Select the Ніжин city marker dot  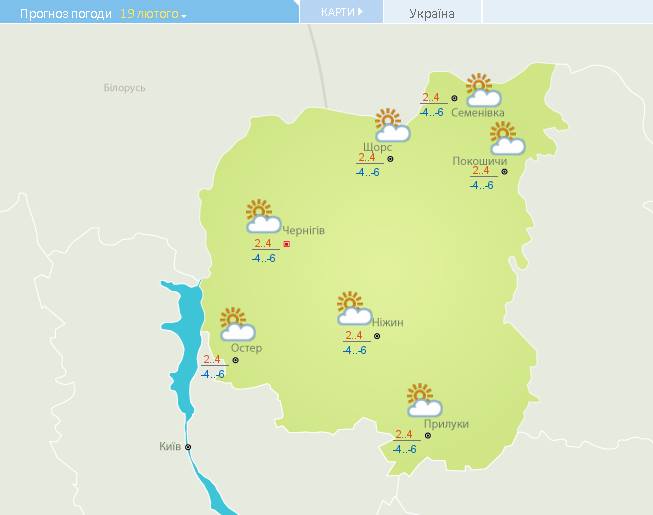pos(377,336)
